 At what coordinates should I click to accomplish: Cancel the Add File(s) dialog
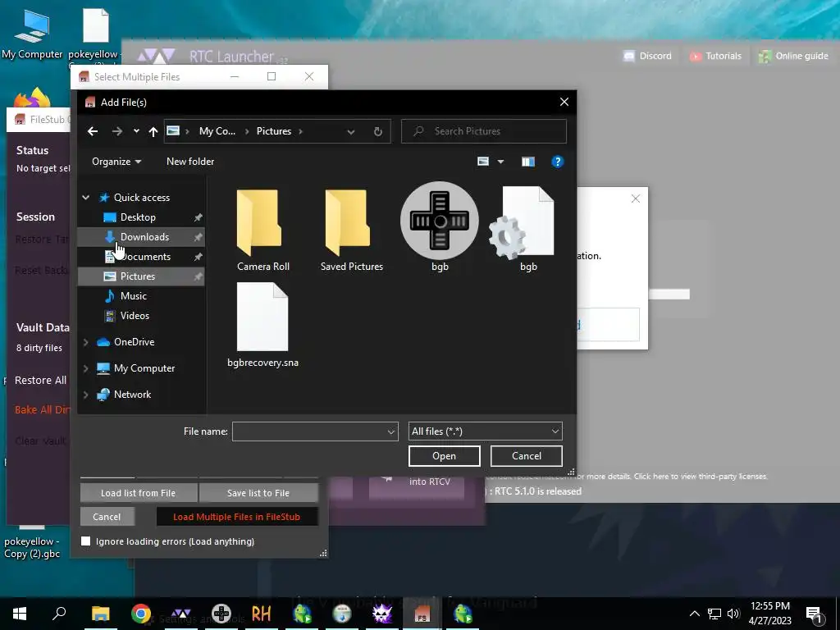point(526,456)
